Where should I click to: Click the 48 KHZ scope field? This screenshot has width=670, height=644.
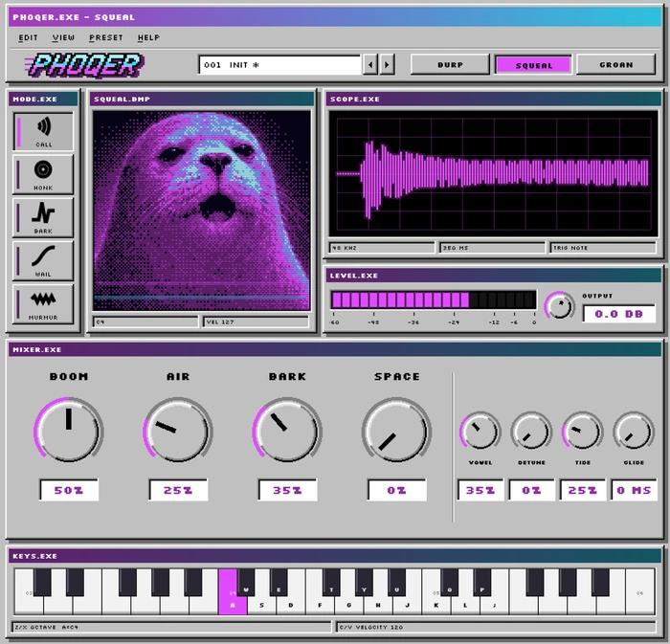pyautogui.click(x=382, y=248)
